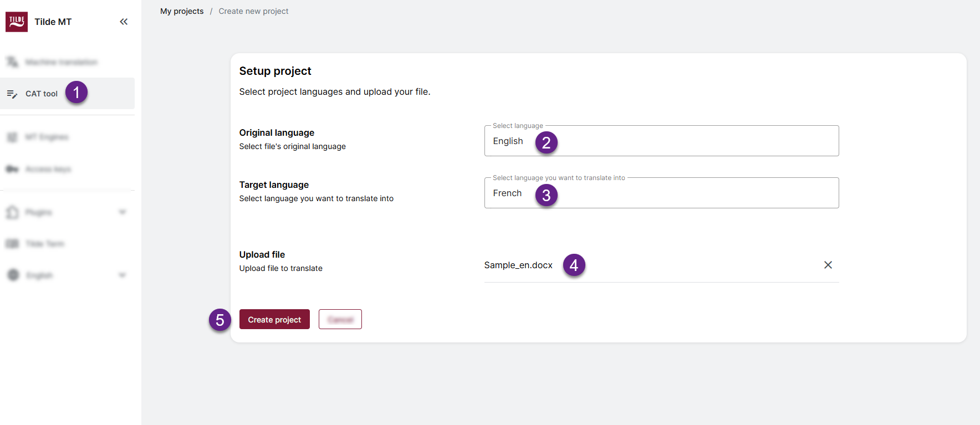This screenshot has width=980, height=425.
Task: Expand the Plugins menu chevron
Action: 122,212
